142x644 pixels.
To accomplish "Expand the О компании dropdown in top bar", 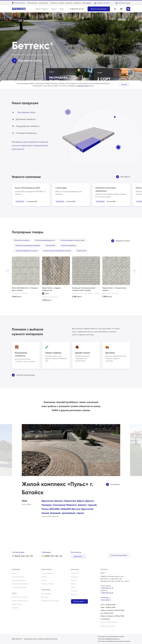I will (44, 3).
